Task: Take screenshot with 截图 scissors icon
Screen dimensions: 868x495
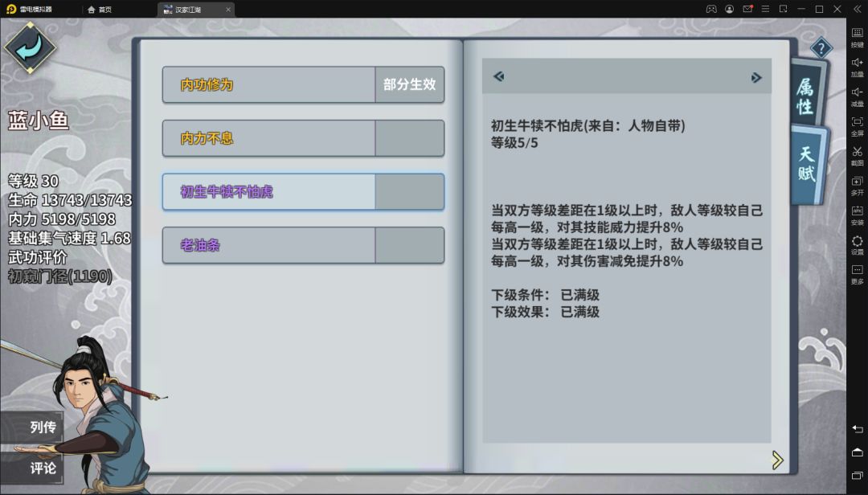Action: tap(857, 156)
